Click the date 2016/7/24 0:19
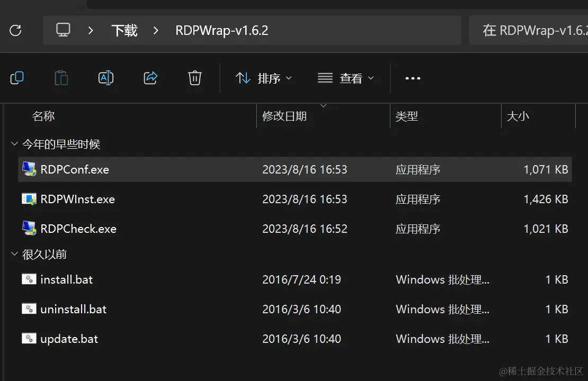The width and height of the screenshot is (588, 381). (x=301, y=280)
